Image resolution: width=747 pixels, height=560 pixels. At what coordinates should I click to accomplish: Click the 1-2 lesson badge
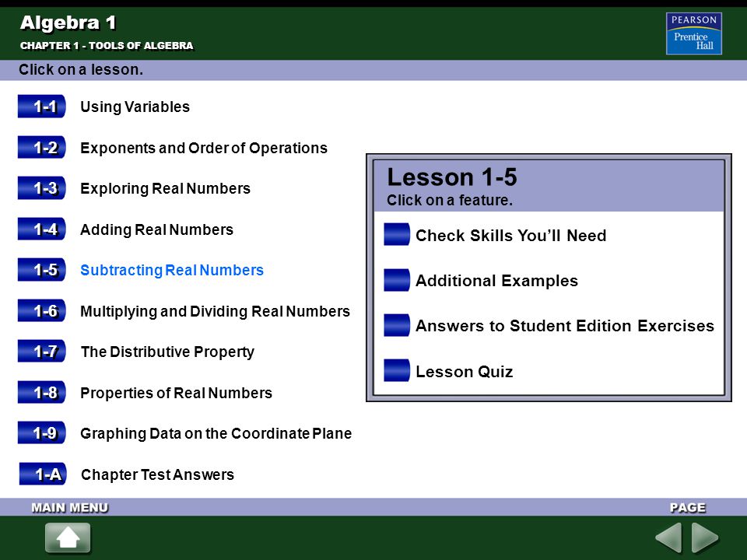[41, 147]
